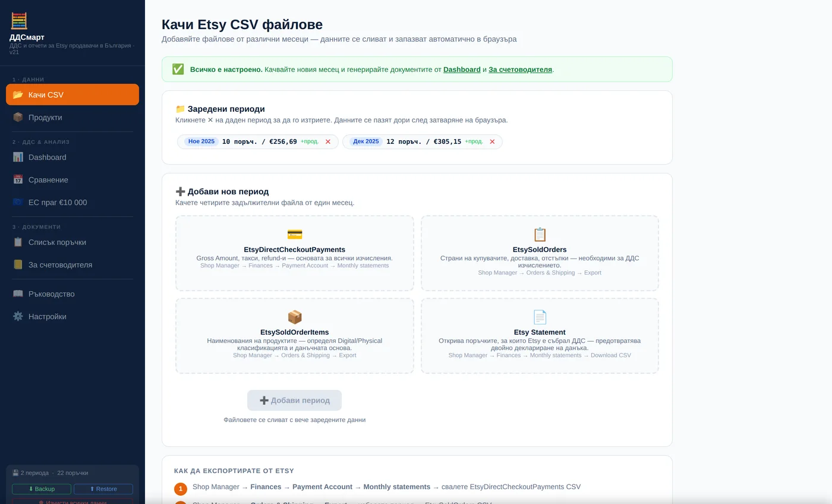Open Списък поръчки page

click(73, 242)
